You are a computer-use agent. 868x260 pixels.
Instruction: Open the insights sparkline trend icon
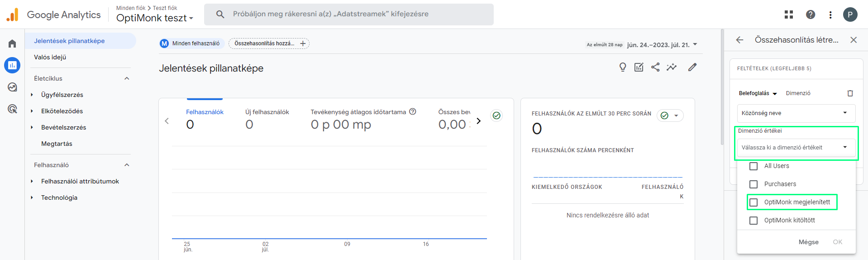[x=672, y=67]
